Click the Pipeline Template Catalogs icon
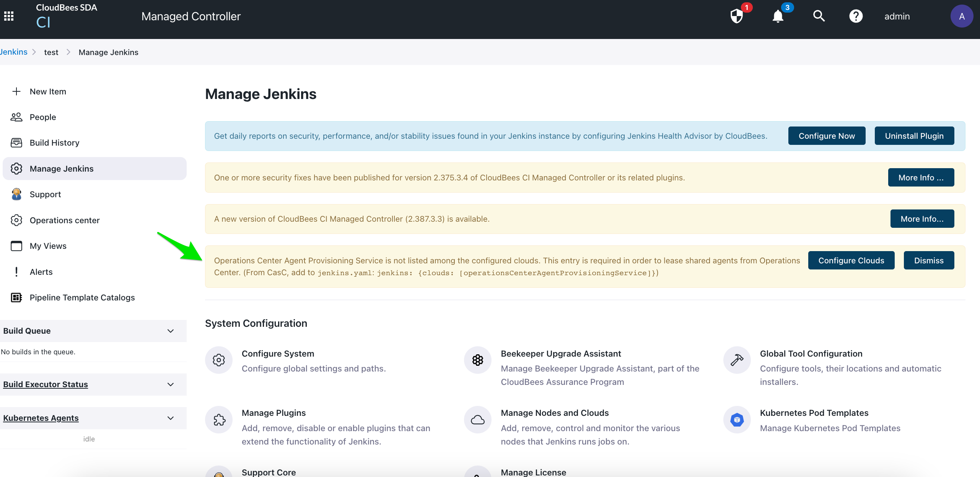Viewport: 980px width, 477px height. 16,297
